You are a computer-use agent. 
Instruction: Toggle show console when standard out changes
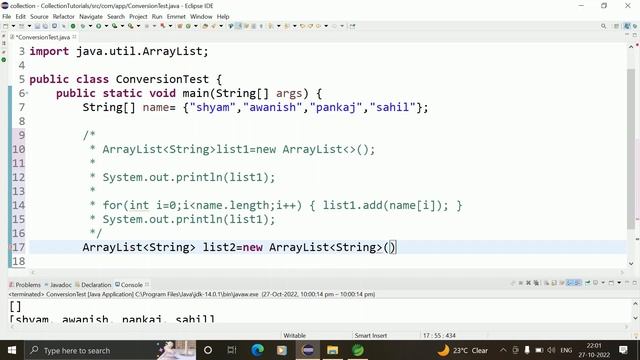click(570, 283)
